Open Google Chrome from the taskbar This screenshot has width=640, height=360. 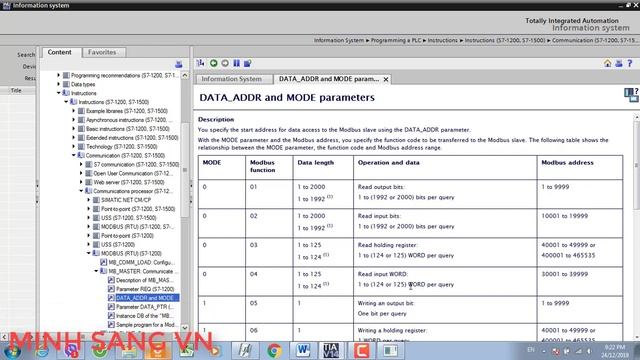point(274,351)
